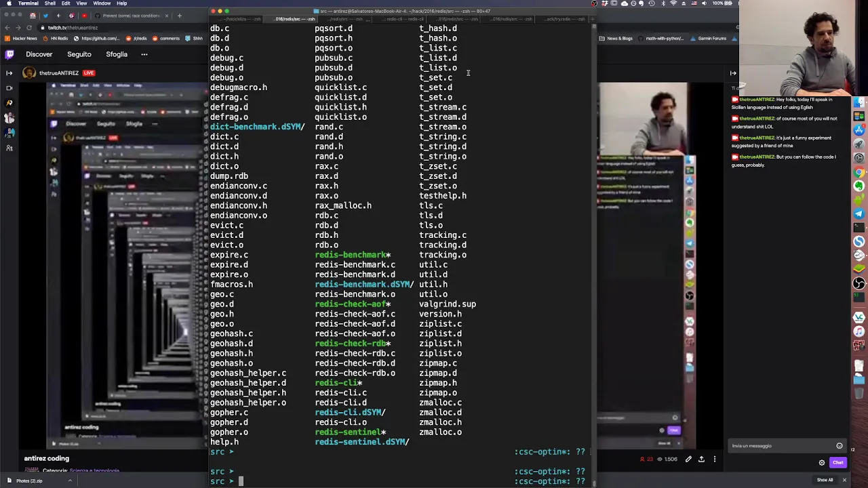This screenshot has height=488, width=868.
Task: Reload the twitch.tv page
Action: coord(29,28)
